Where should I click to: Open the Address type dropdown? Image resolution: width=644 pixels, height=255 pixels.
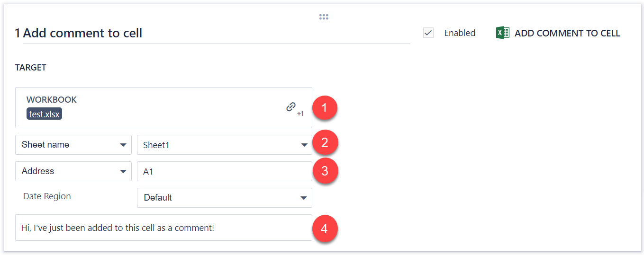click(x=73, y=171)
